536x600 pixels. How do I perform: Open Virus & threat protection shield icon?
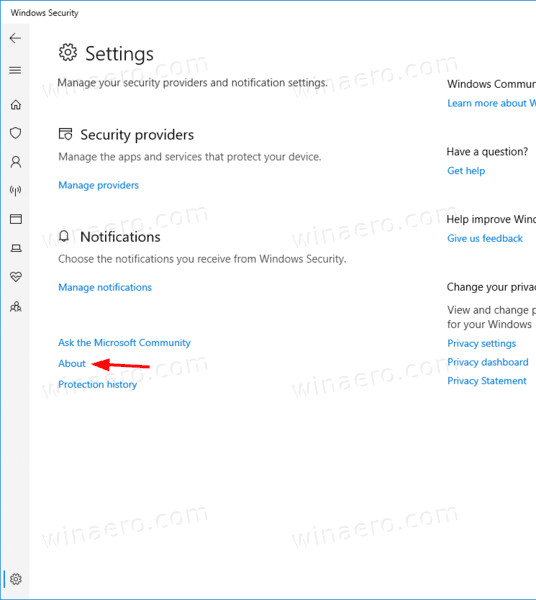click(x=15, y=133)
